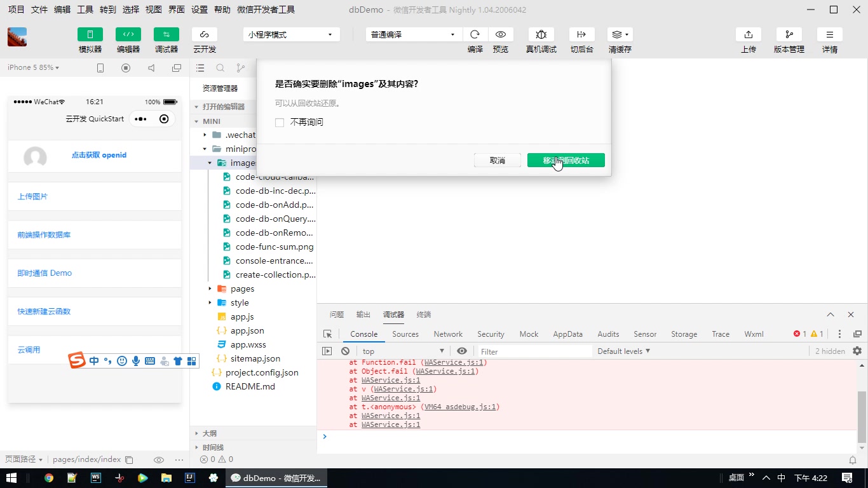This screenshot has height=488, width=868.
Task: Check the 不再询问 checkbox in dialog
Action: point(280,122)
